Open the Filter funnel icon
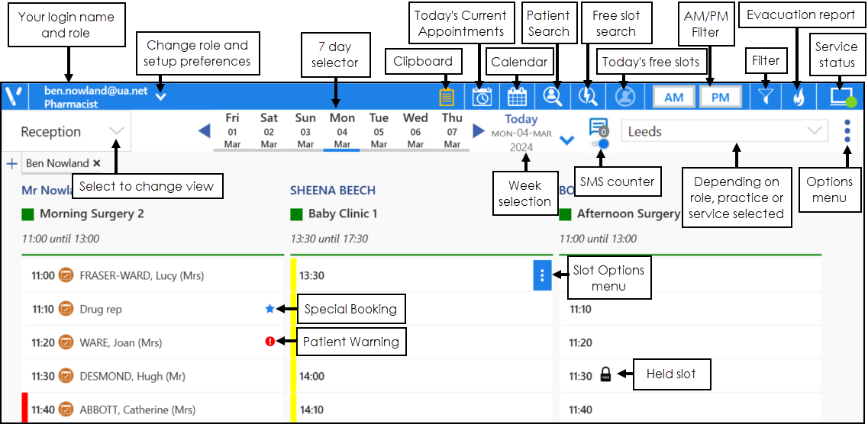Screen dimensions: 868x424 (x=766, y=97)
